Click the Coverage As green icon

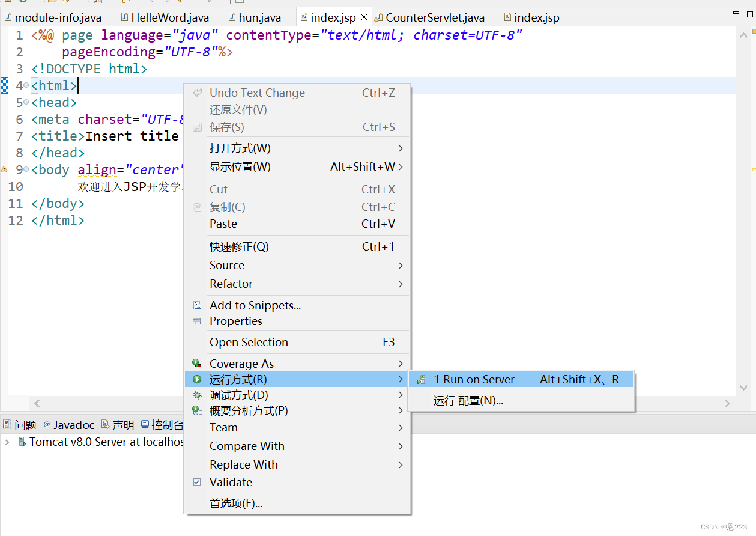coord(197,363)
